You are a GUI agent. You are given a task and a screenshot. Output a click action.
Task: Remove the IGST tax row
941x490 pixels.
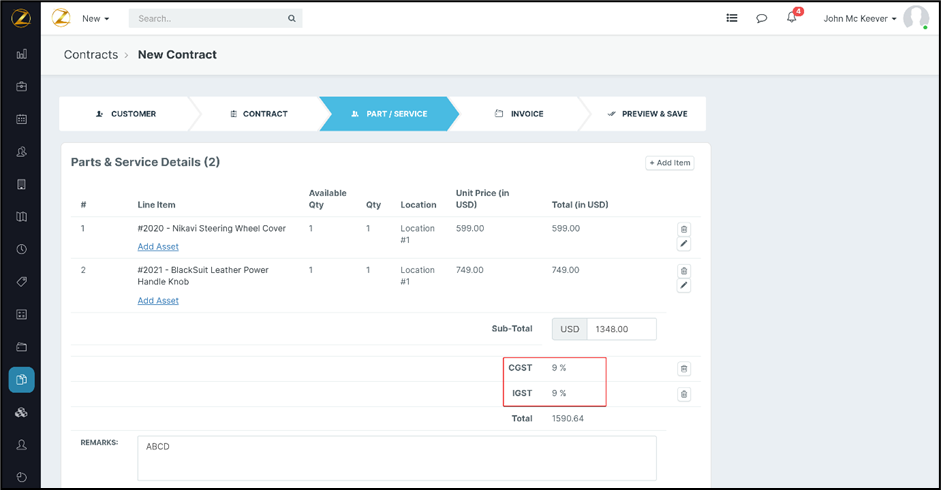(684, 394)
